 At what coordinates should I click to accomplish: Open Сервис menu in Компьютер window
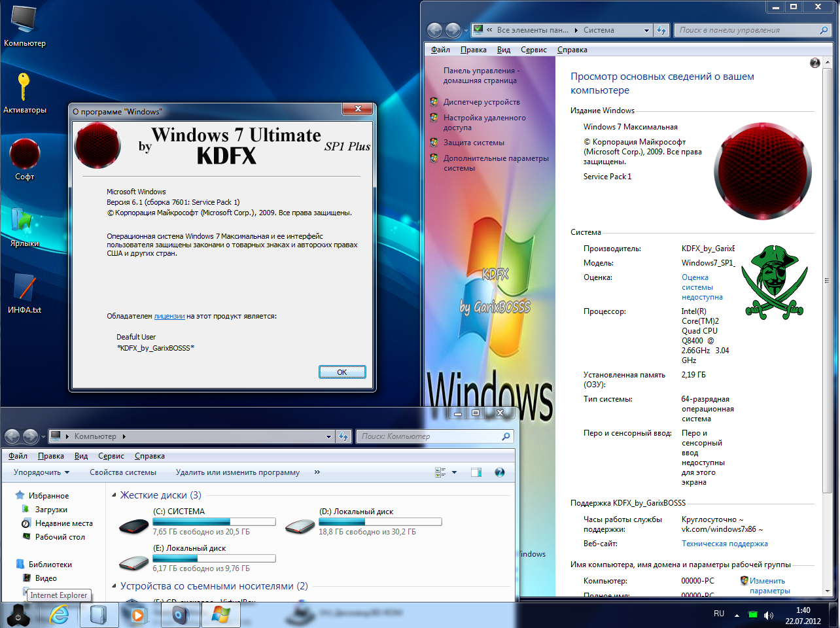111,456
